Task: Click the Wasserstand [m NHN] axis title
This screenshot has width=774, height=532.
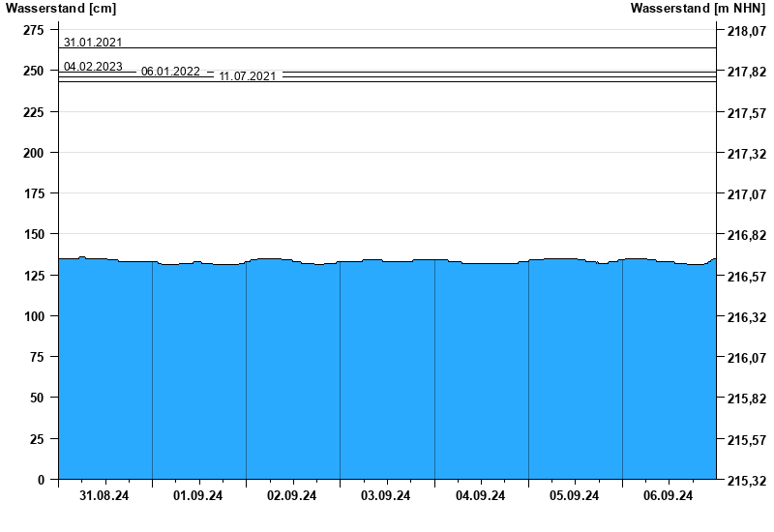Action: [x=698, y=9]
